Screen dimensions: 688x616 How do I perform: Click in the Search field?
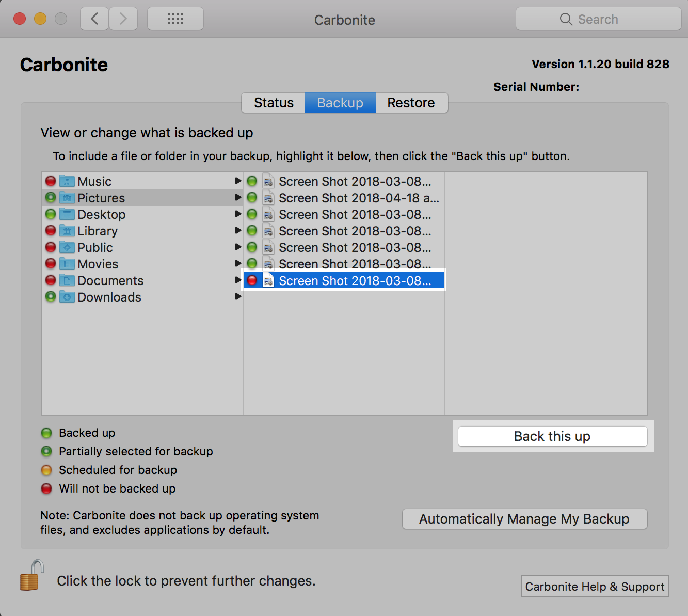point(599,19)
